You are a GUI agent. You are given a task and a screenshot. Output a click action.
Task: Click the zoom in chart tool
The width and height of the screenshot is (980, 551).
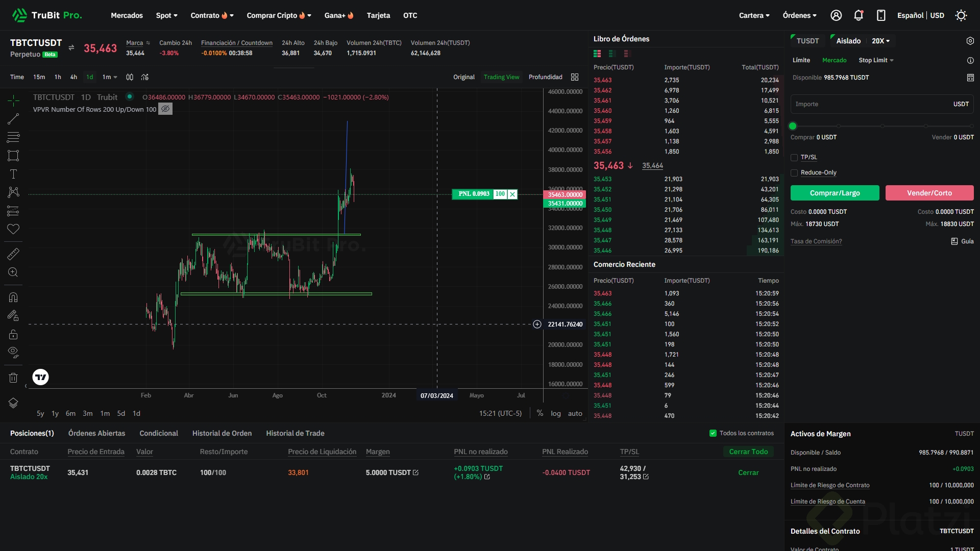[13, 272]
